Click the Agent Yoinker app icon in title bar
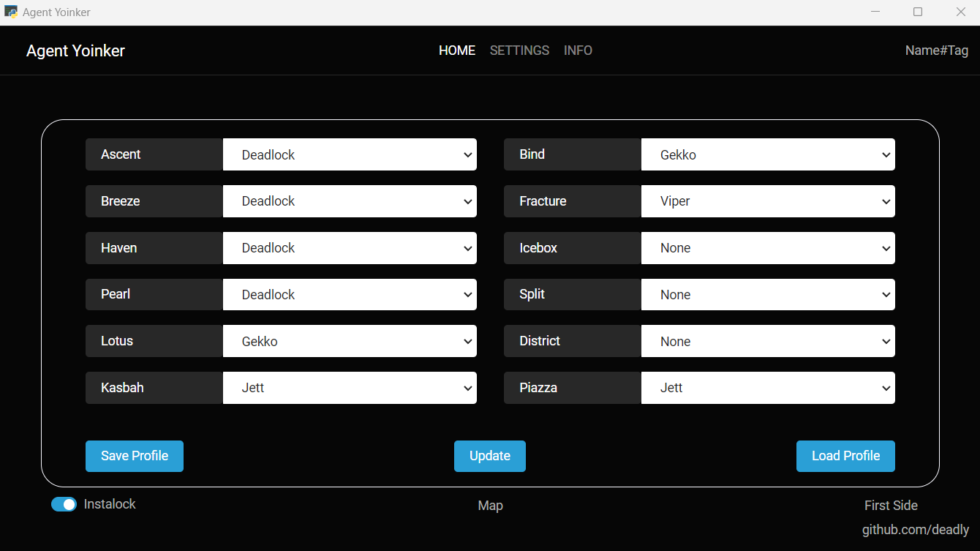The height and width of the screenshot is (551, 980). pyautogui.click(x=11, y=12)
